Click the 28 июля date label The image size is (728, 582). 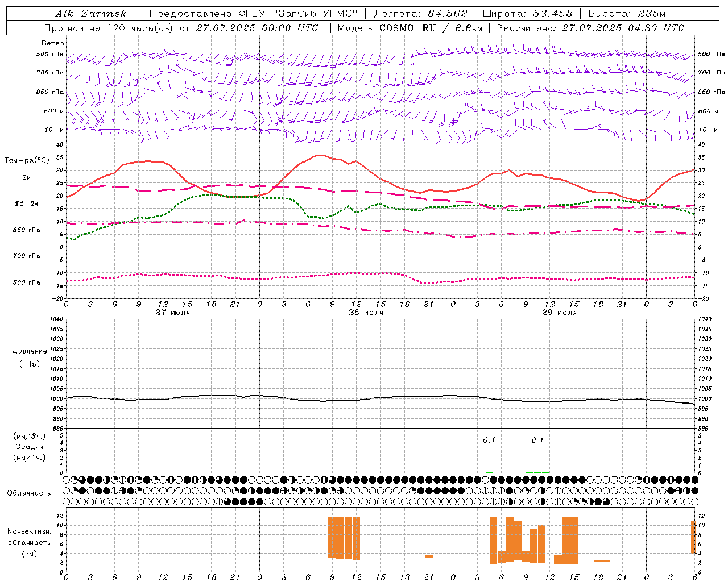pos(366,312)
